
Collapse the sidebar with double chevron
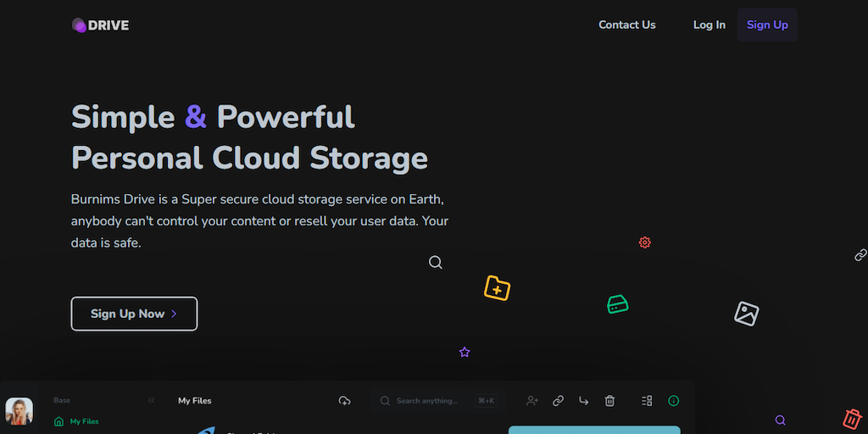[x=151, y=401]
